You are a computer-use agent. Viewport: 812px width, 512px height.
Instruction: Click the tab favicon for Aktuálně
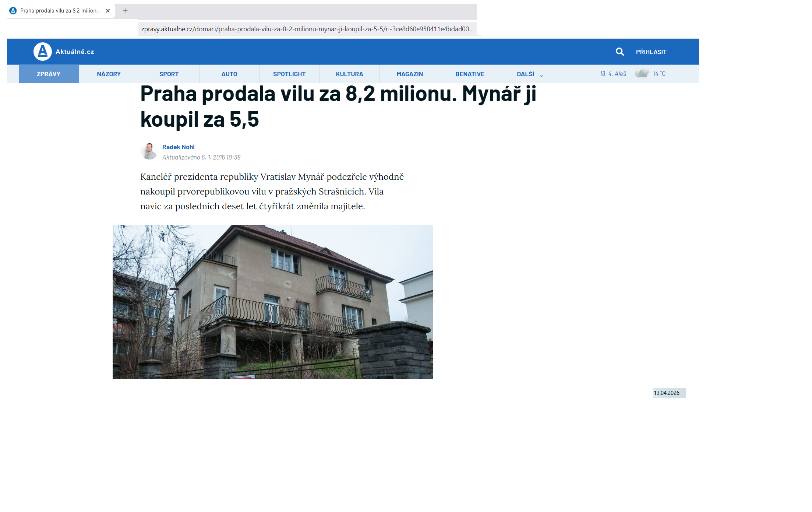click(x=13, y=11)
